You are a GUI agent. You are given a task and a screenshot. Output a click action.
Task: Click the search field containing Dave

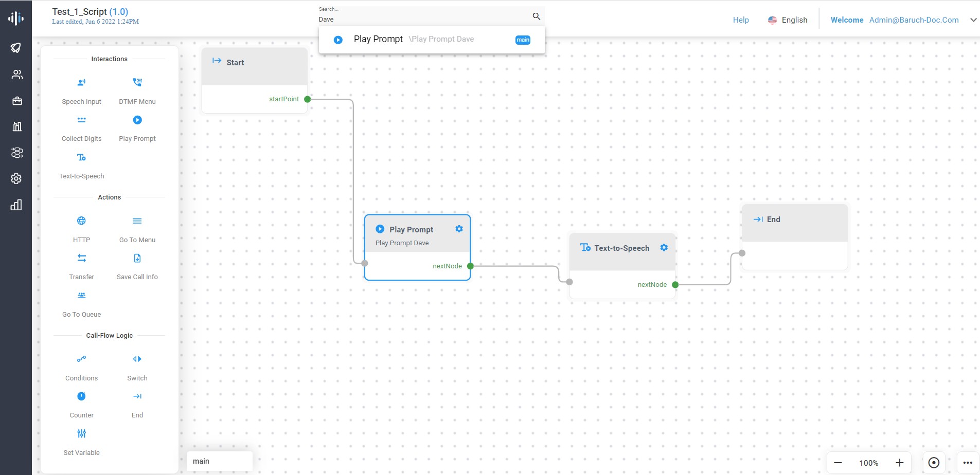pos(422,19)
